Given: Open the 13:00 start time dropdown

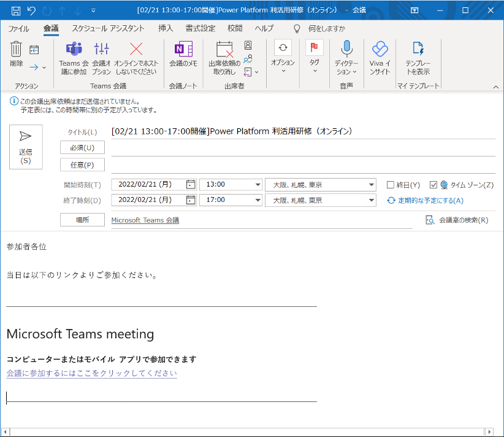Looking at the screenshot, I should coord(258,185).
